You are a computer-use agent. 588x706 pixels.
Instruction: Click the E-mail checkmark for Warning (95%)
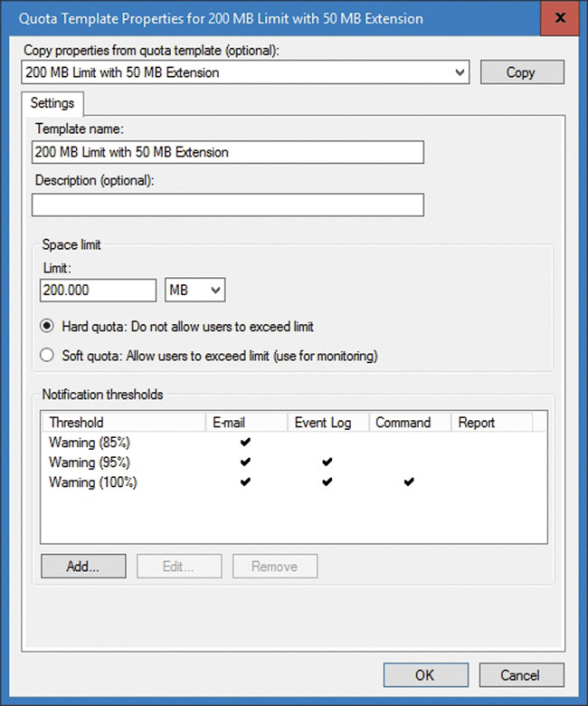(x=245, y=462)
